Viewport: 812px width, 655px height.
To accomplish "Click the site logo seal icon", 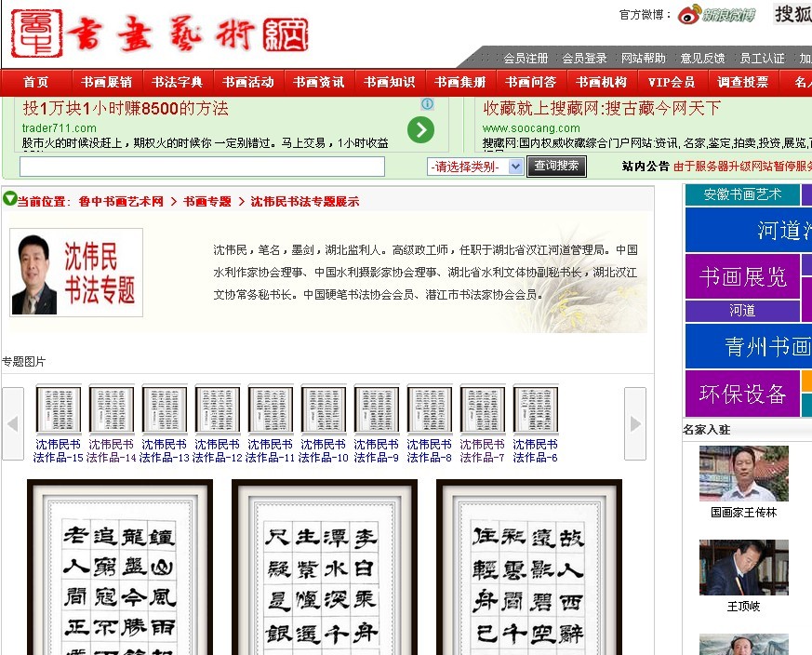I will (x=35, y=33).
